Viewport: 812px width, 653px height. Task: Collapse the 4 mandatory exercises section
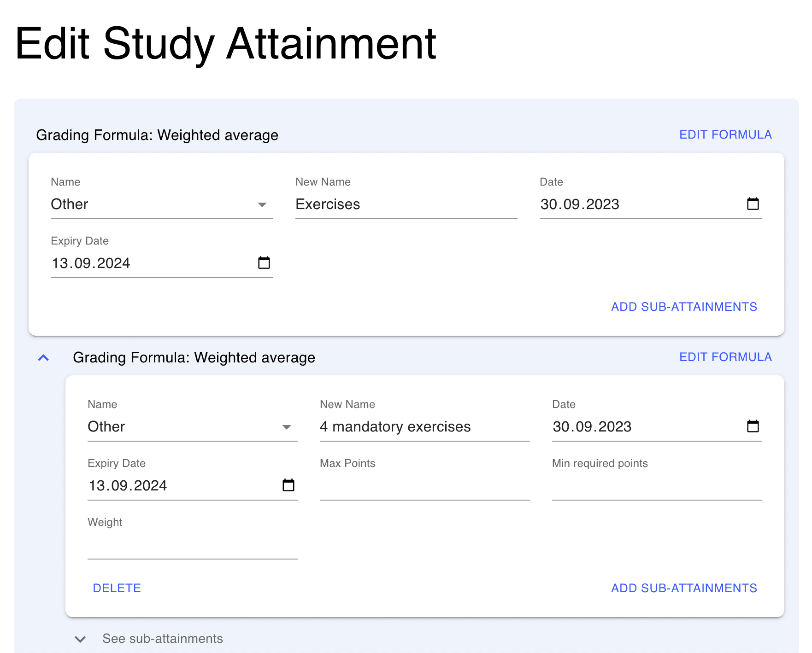(43, 358)
